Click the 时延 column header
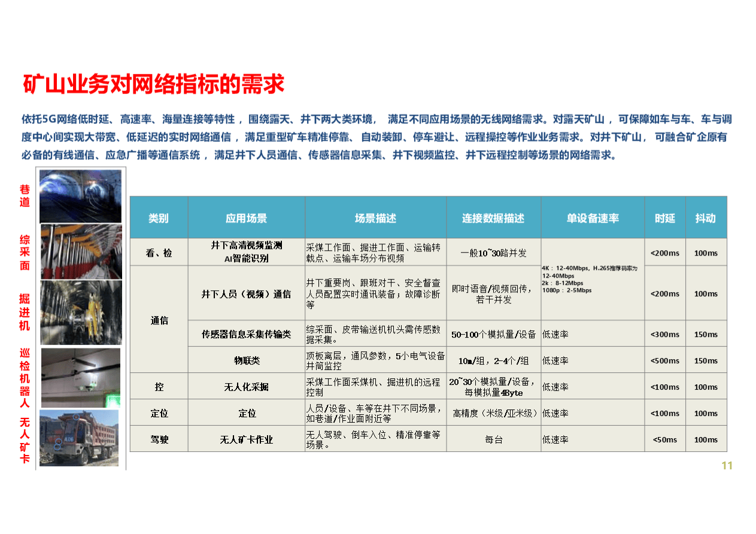 (x=664, y=218)
